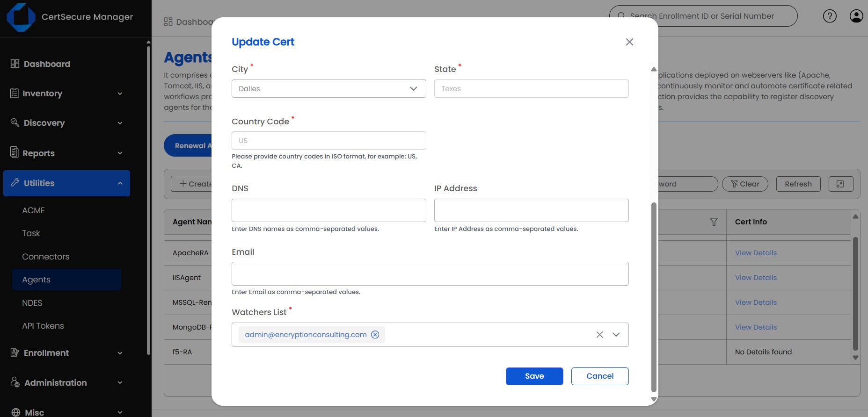Click the keyword search field in the agents toolbar
Image resolution: width=868 pixels, height=417 pixels.
[687, 184]
